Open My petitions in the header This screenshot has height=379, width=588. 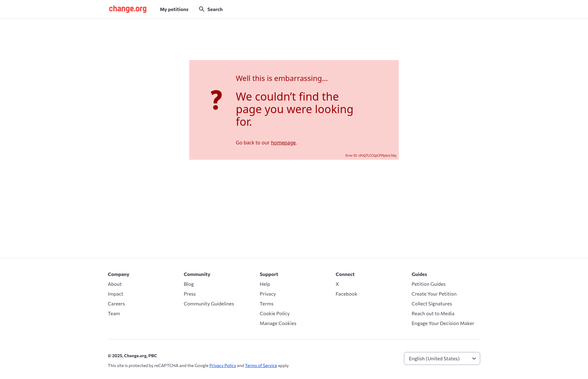tap(174, 9)
